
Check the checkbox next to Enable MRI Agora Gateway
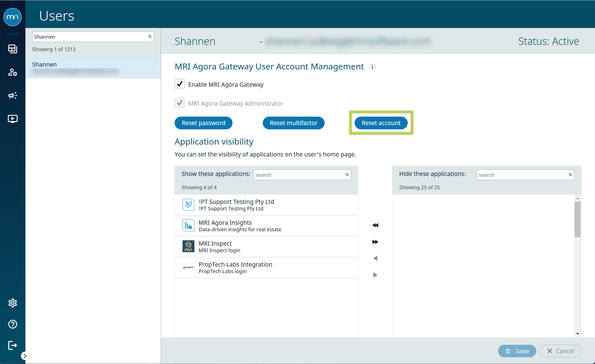[x=179, y=84]
